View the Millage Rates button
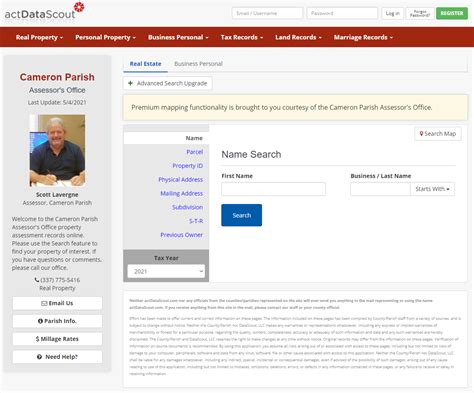This screenshot has width=474, height=393. pos(57,339)
